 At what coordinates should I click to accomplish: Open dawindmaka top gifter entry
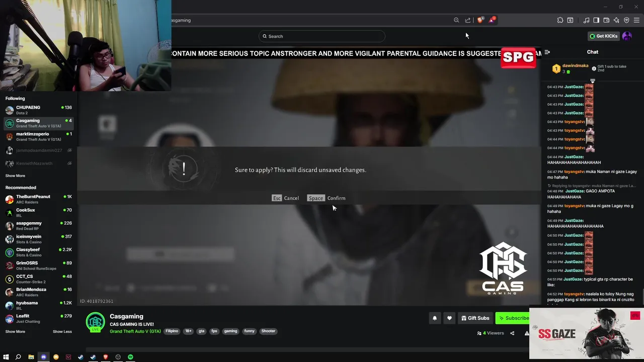[x=571, y=68]
